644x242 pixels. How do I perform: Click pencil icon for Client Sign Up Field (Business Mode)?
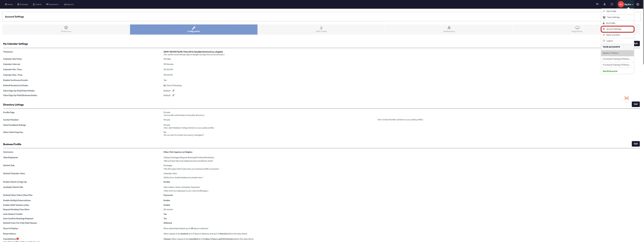point(173,95)
